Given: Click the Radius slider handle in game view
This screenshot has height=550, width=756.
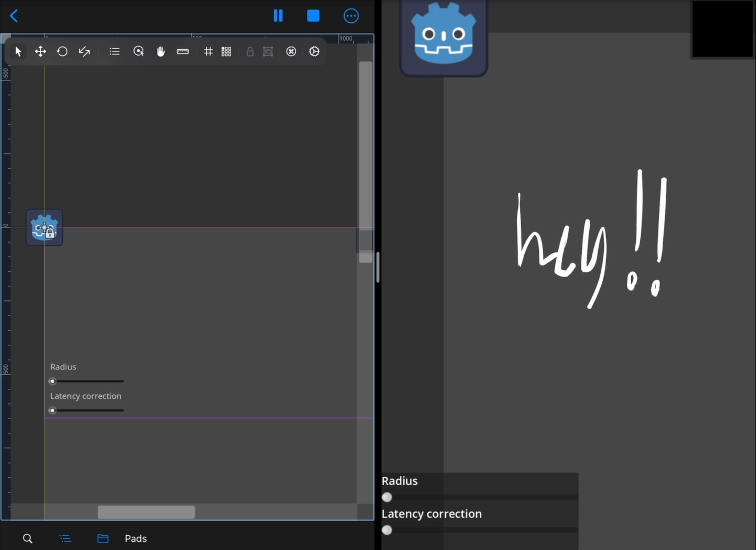Looking at the screenshot, I should [387, 497].
